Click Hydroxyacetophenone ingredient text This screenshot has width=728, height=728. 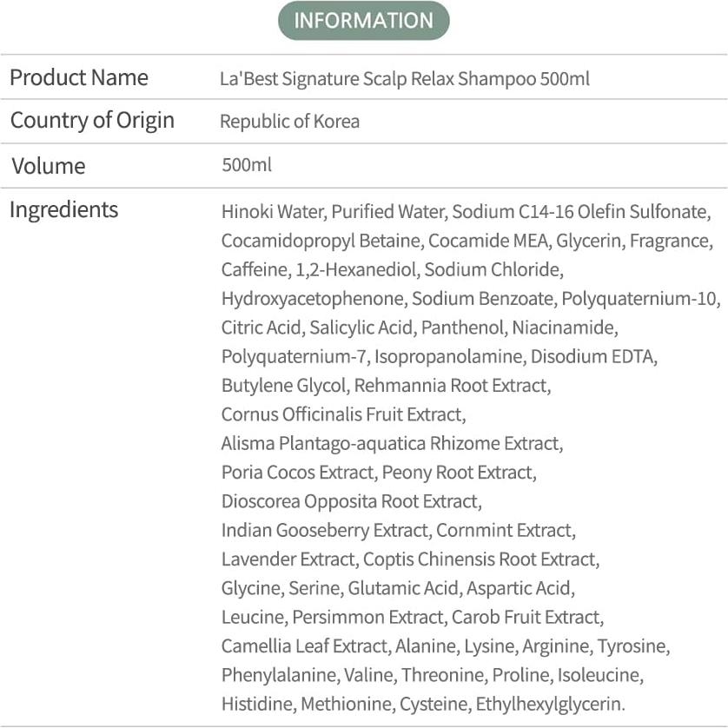pyautogui.click(x=312, y=298)
